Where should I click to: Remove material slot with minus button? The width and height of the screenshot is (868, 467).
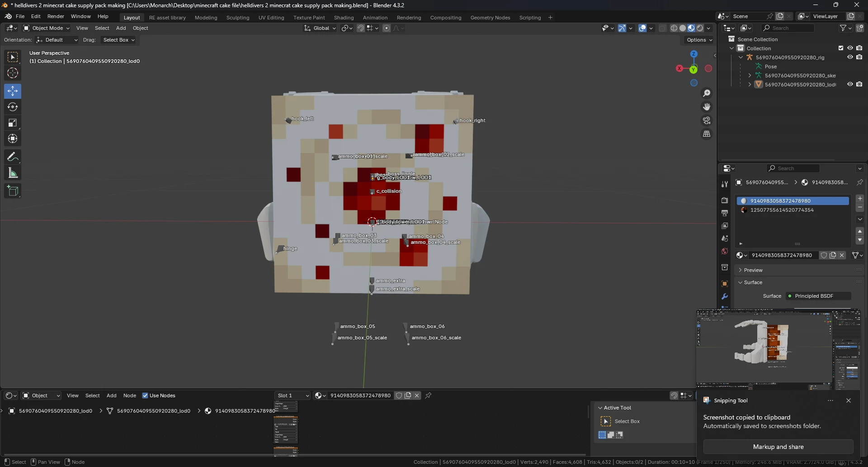(x=860, y=208)
